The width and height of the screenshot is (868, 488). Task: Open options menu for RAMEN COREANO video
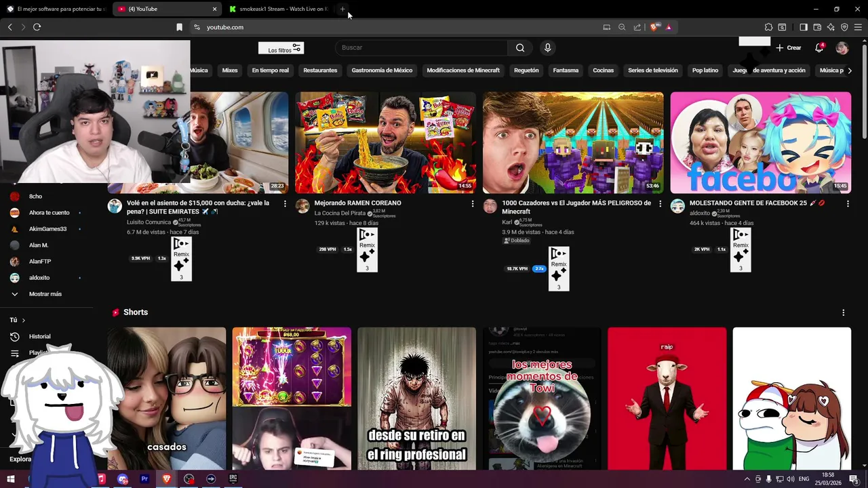click(473, 203)
